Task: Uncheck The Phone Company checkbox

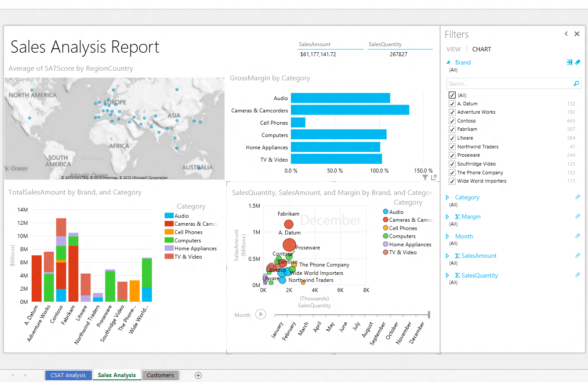Action: point(452,173)
